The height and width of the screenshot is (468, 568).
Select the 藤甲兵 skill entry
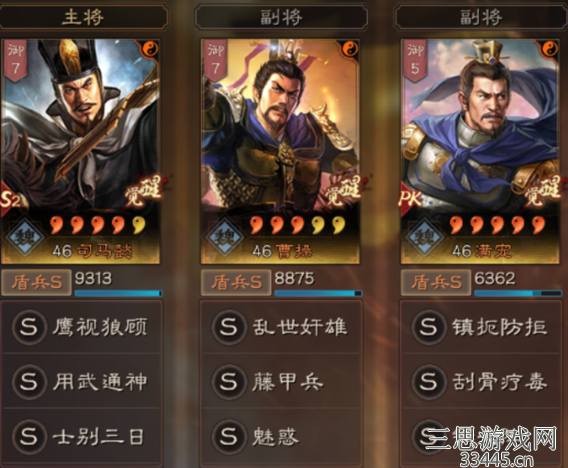pyautogui.click(x=281, y=381)
